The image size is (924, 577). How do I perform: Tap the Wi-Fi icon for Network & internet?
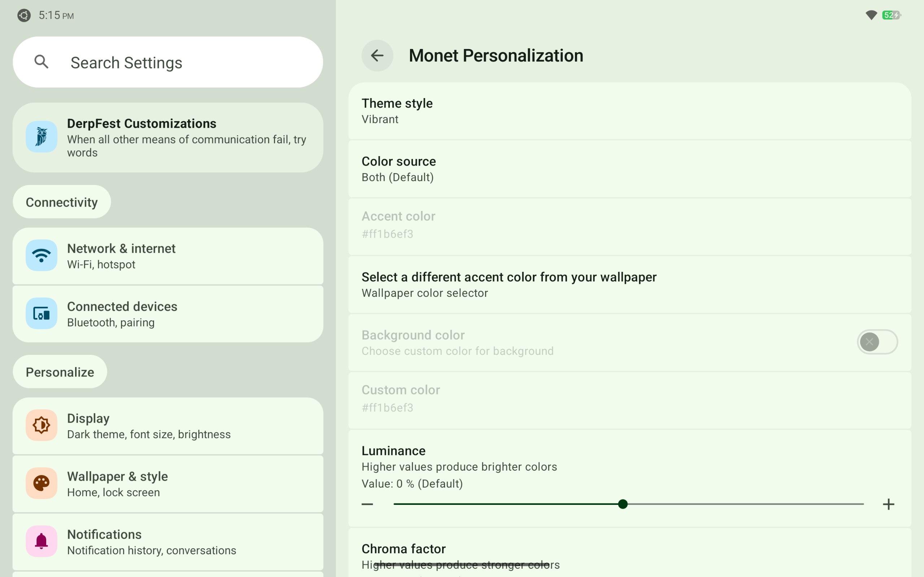[41, 255]
